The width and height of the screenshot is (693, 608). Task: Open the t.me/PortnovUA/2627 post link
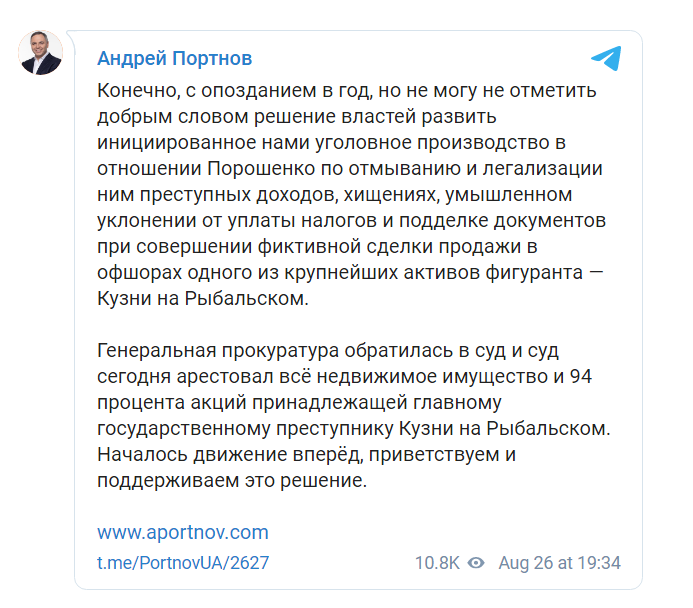click(x=183, y=563)
